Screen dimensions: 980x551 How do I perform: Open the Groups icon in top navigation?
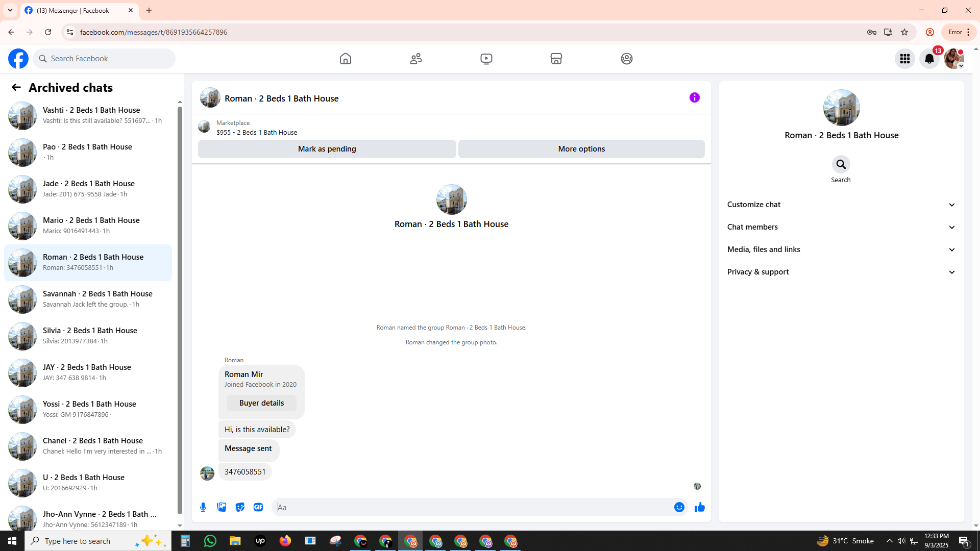point(627,59)
